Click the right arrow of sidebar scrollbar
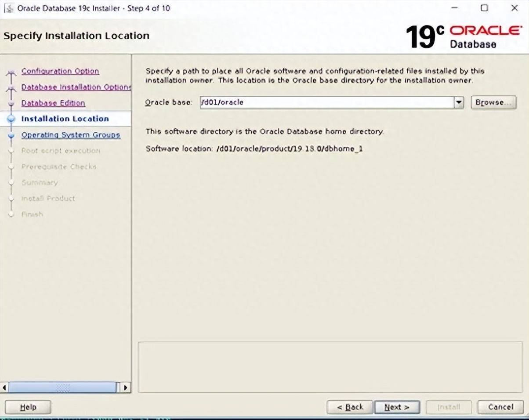The height and width of the screenshot is (420, 529). 125,387
